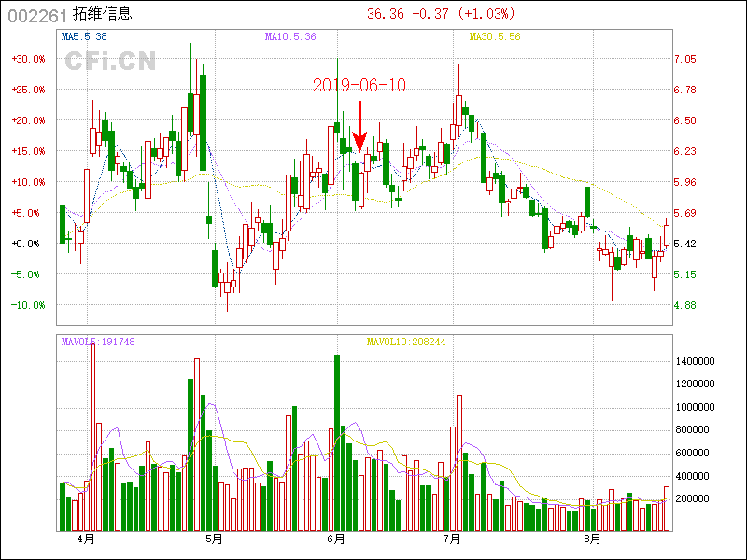
Task: Click the +30.0% left axis label
Action: click(28, 59)
